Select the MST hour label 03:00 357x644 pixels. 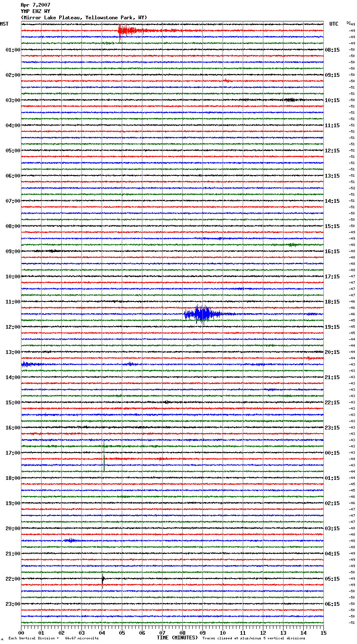[x=13, y=100]
